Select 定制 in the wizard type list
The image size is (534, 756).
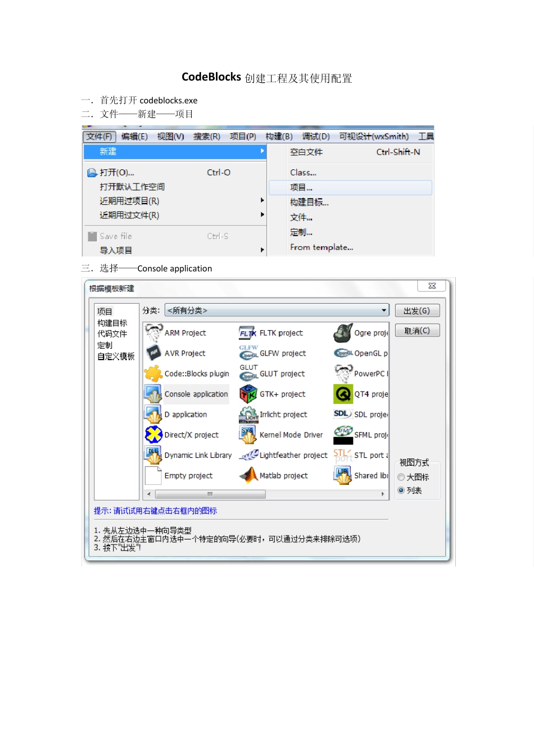[105, 345]
